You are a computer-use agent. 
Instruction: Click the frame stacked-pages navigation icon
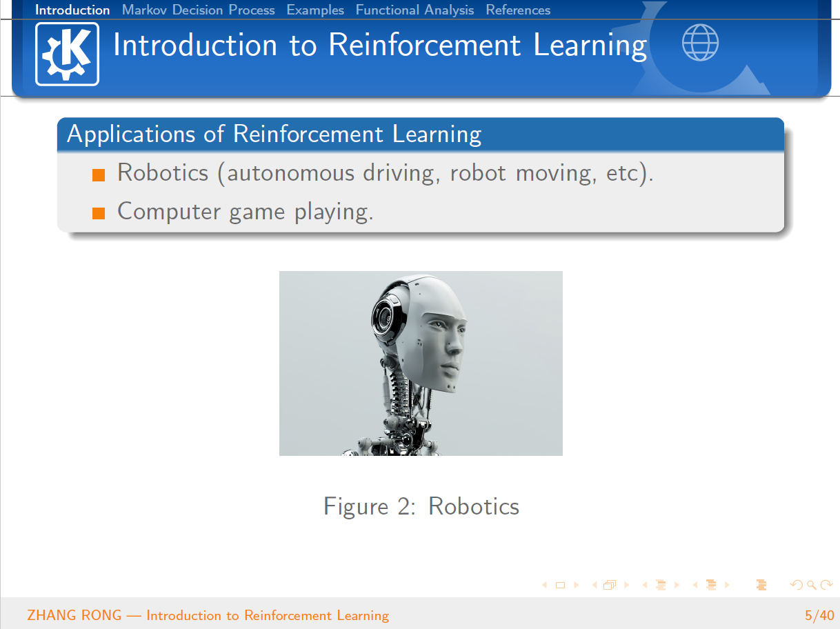pos(610,585)
